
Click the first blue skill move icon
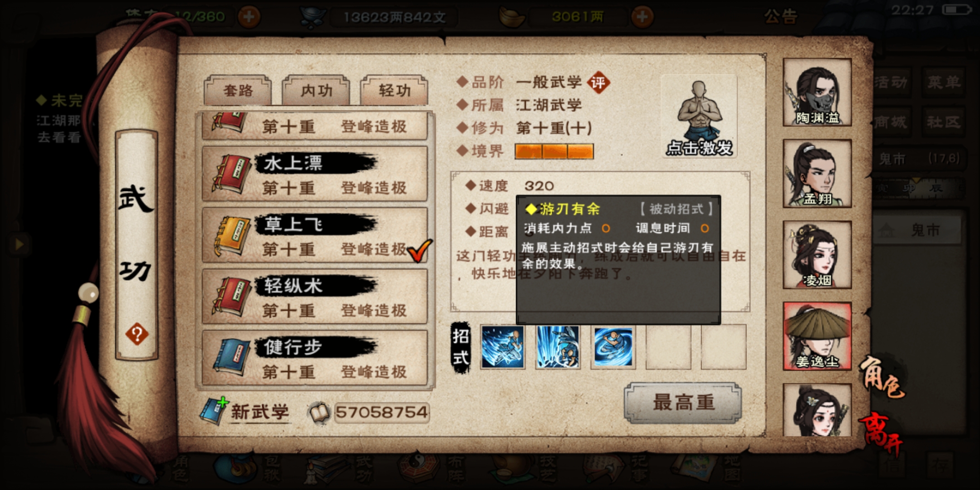tap(503, 347)
